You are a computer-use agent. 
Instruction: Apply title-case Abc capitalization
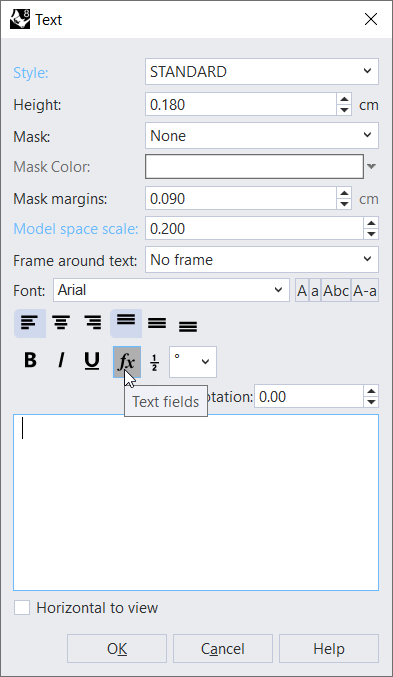point(336,291)
